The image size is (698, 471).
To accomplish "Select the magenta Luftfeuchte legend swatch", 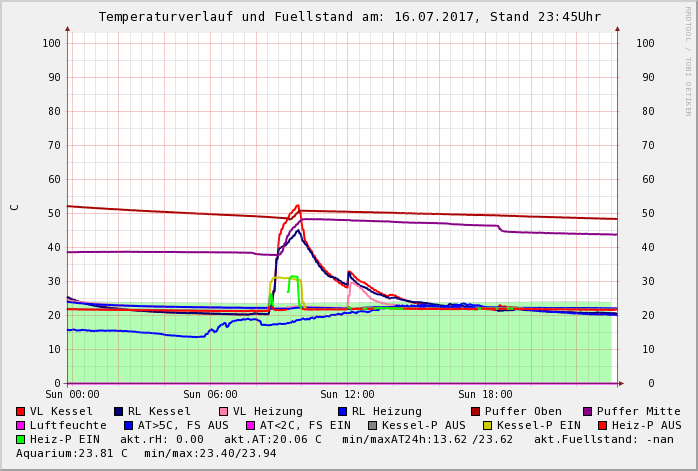I will point(21,425).
